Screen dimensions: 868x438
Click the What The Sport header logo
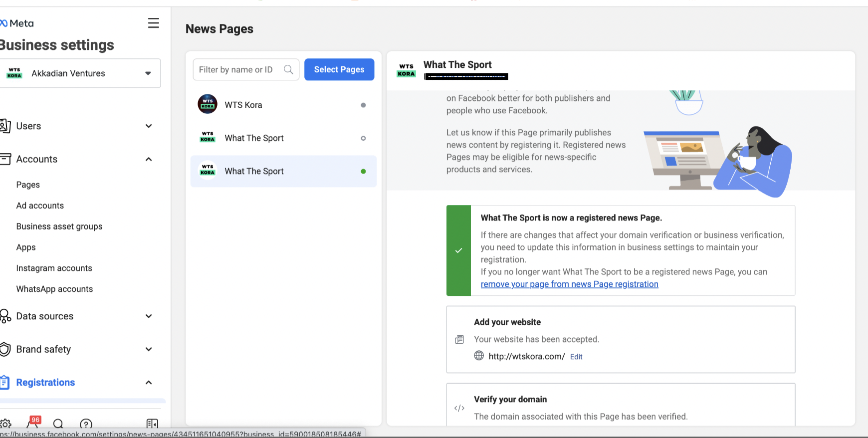tap(406, 70)
